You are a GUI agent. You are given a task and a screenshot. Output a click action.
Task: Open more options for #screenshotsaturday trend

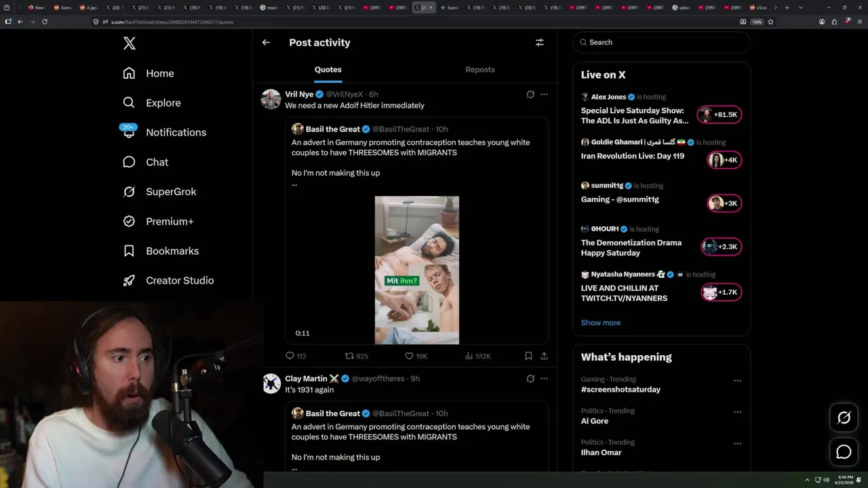pyautogui.click(x=737, y=380)
